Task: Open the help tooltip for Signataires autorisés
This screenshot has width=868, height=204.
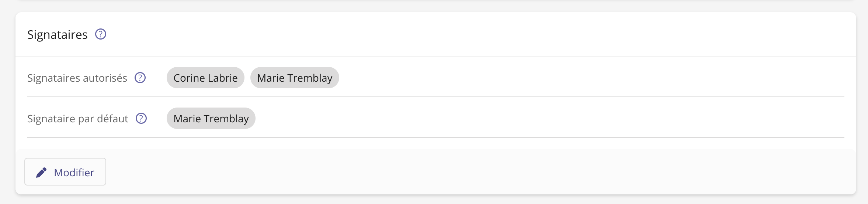Action: pyautogui.click(x=140, y=78)
